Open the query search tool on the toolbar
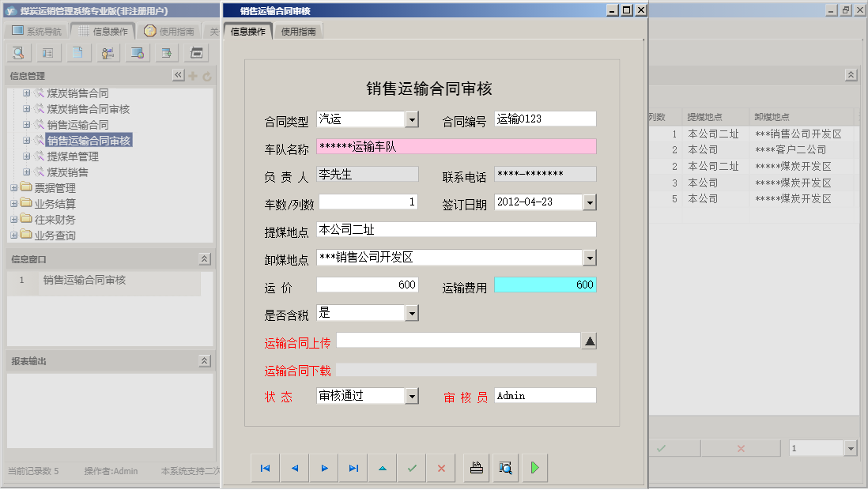 17,52
